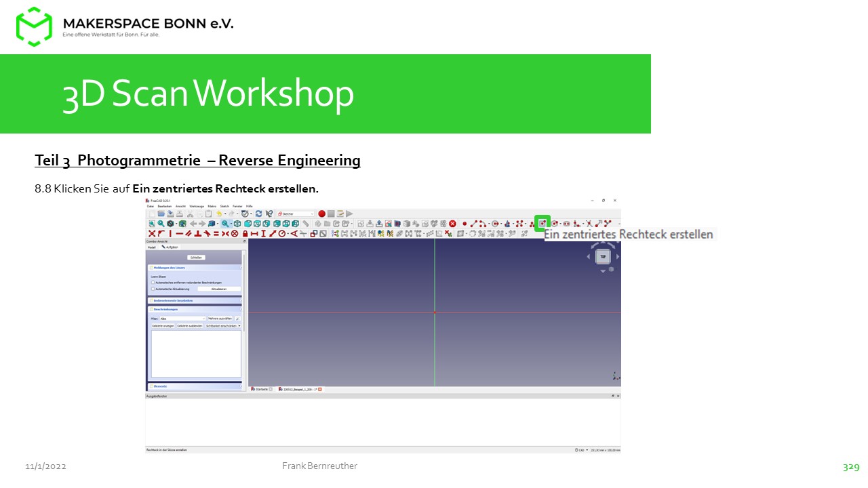Viewport: 868px width, 488px height.
Task: Click the isometric view cube icon
Action: (x=237, y=224)
